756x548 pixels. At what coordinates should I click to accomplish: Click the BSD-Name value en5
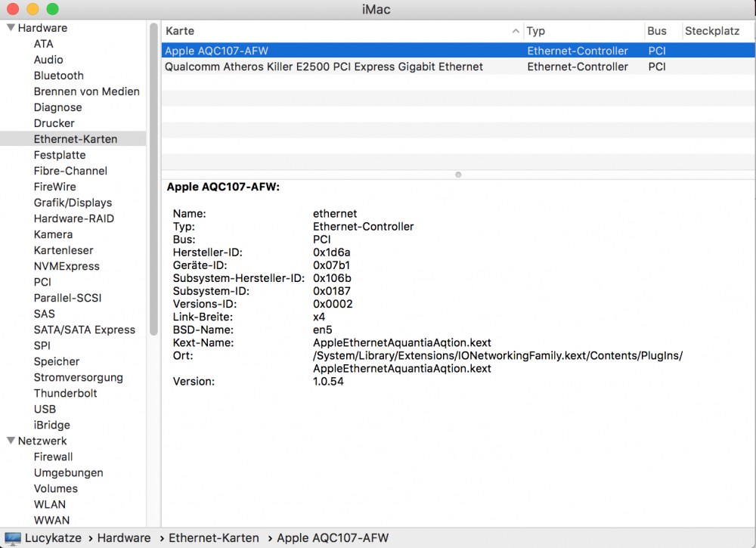coord(323,330)
